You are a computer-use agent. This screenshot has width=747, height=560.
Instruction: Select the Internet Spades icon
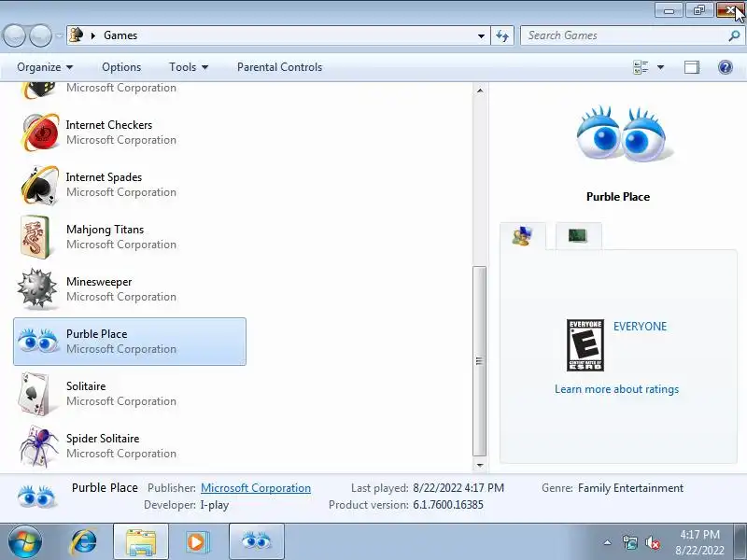click(x=40, y=185)
